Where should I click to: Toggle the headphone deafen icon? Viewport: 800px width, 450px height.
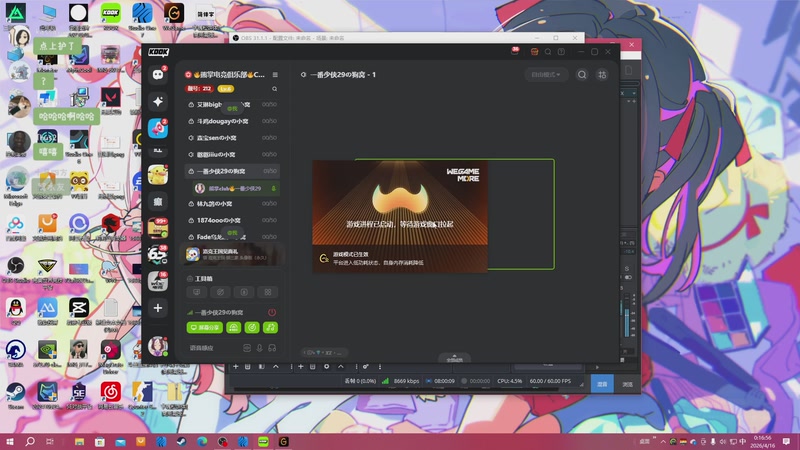click(272, 348)
